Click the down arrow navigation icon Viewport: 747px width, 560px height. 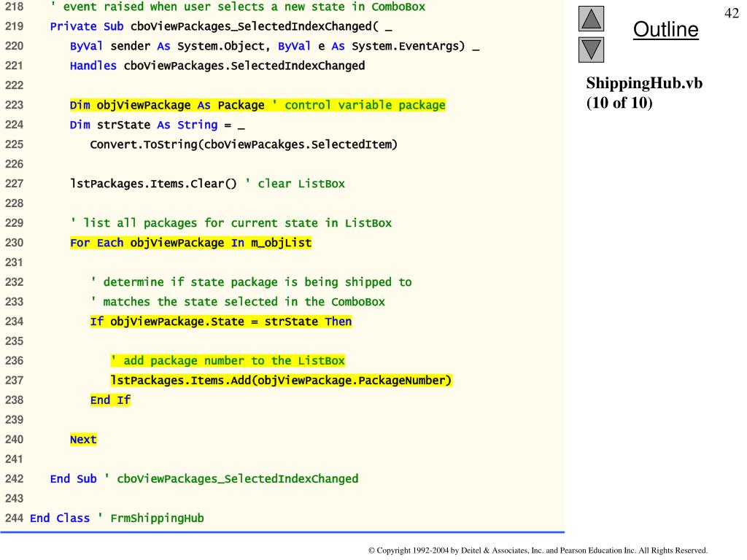pyautogui.click(x=591, y=50)
